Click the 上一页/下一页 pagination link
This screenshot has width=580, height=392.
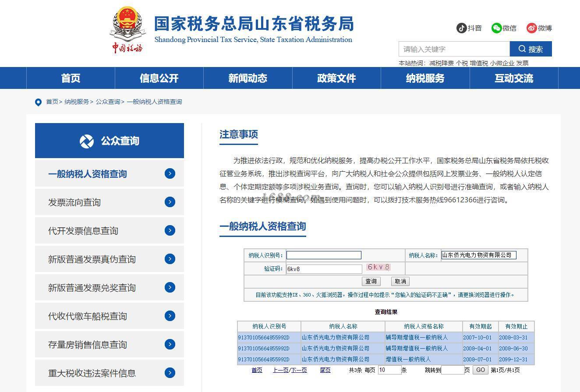click(x=290, y=370)
